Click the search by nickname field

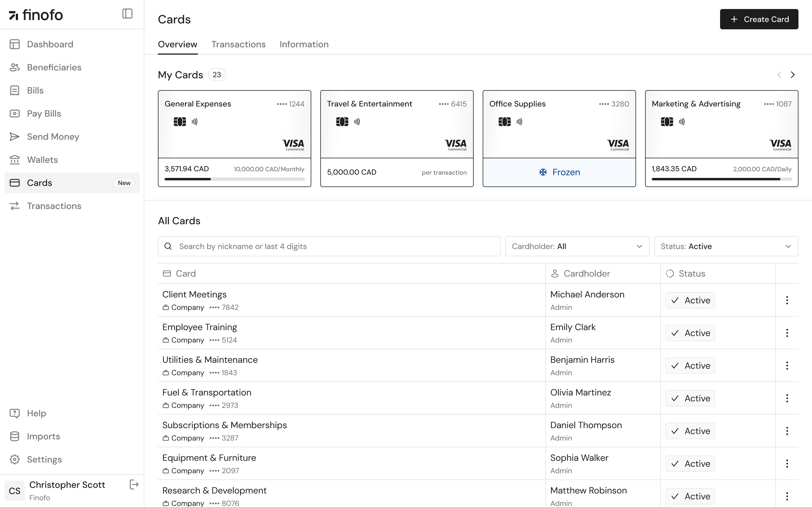329,246
